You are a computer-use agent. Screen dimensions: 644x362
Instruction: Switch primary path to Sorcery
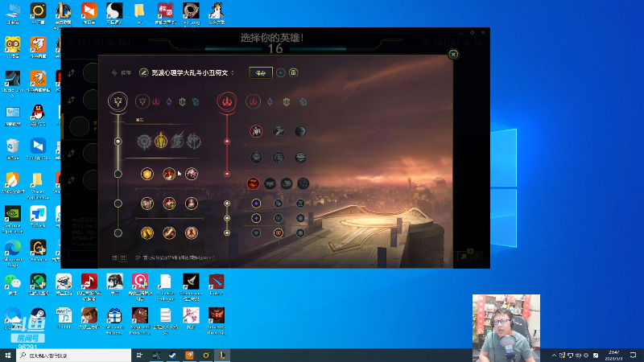coord(169,102)
